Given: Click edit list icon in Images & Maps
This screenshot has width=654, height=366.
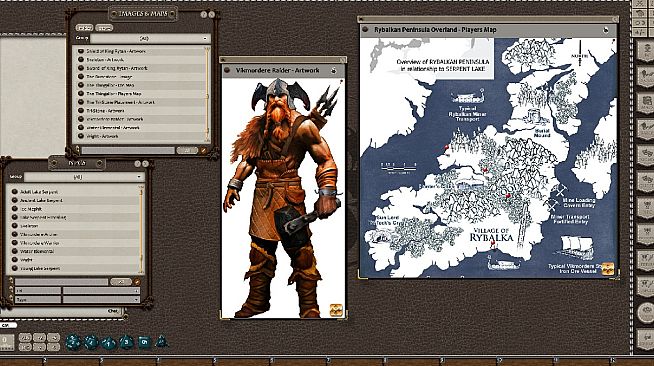Looking at the screenshot, I should click(204, 150).
